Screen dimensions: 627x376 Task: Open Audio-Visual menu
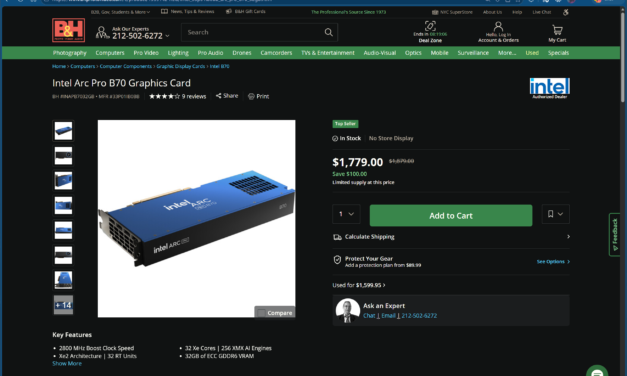(380, 53)
